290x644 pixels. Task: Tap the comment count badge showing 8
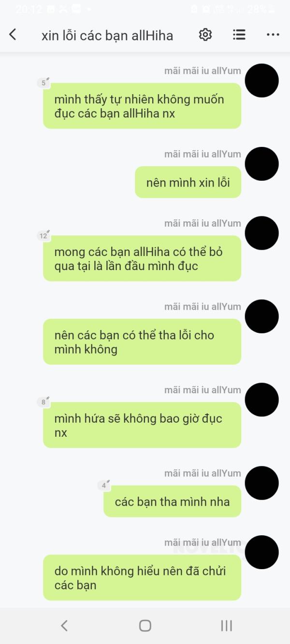tap(43, 401)
